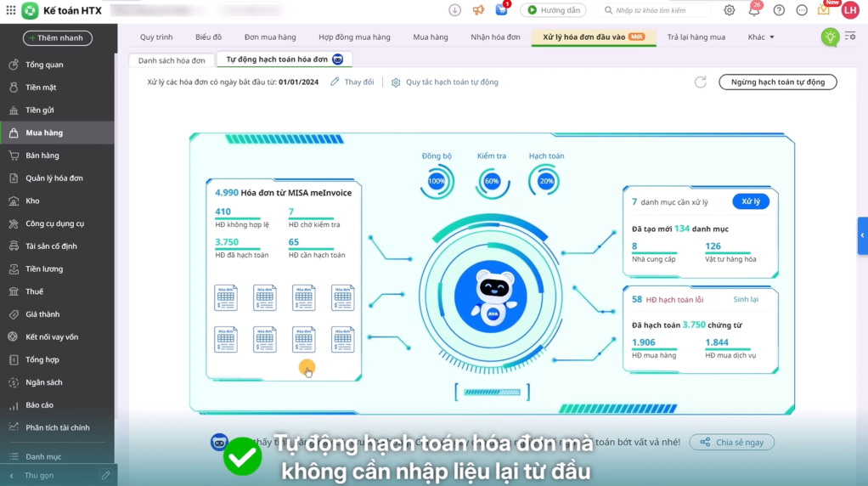The width and height of the screenshot is (868, 486).
Task: Open the LH user avatar
Action: 850,10
